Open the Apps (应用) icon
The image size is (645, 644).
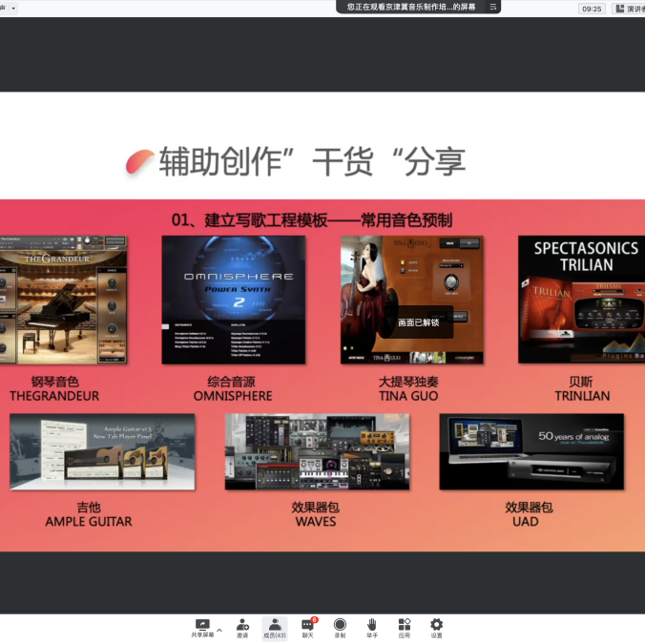405,628
